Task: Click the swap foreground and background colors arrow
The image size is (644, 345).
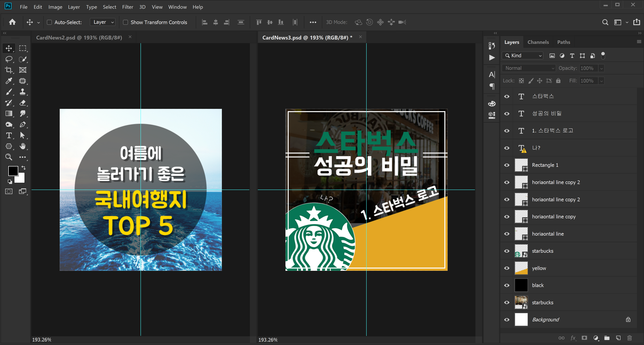Action: [23, 167]
